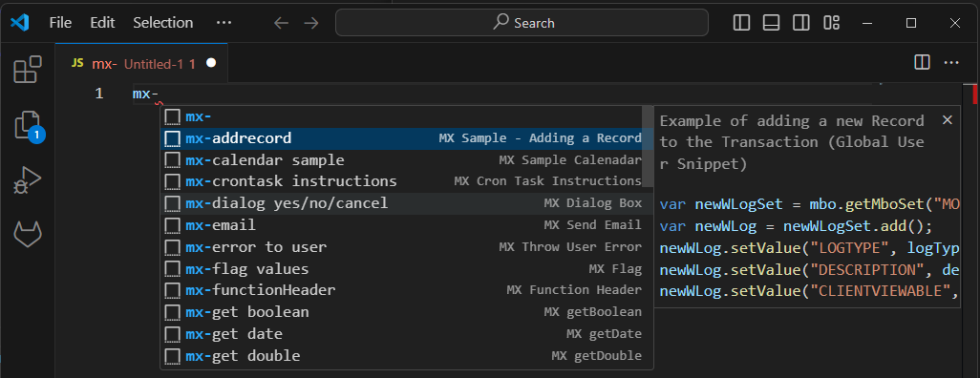Viewport: 980px width, 378px height.
Task: Toggle the secondary side bar layout icon
Action: pyautogui.click(x=801, y=23)
